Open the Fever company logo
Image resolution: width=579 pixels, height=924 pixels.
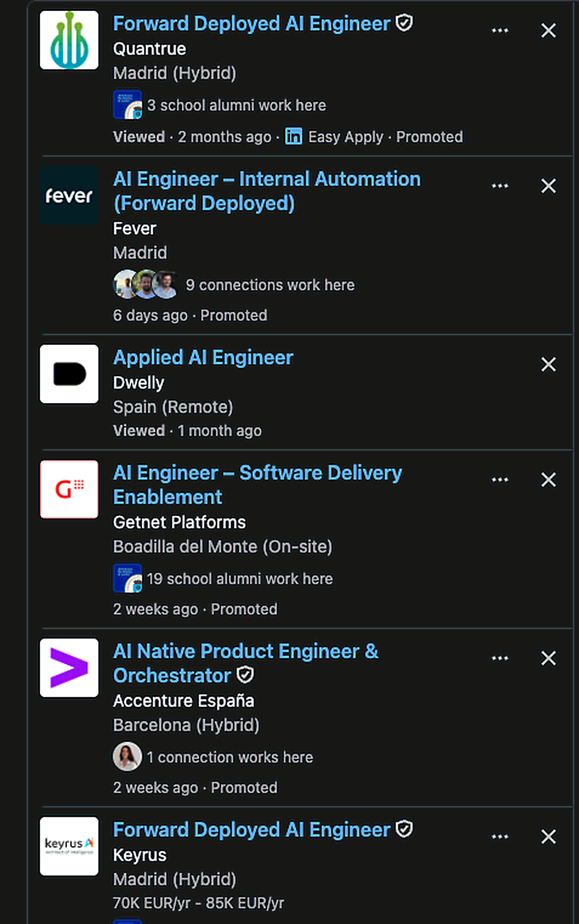69,195
